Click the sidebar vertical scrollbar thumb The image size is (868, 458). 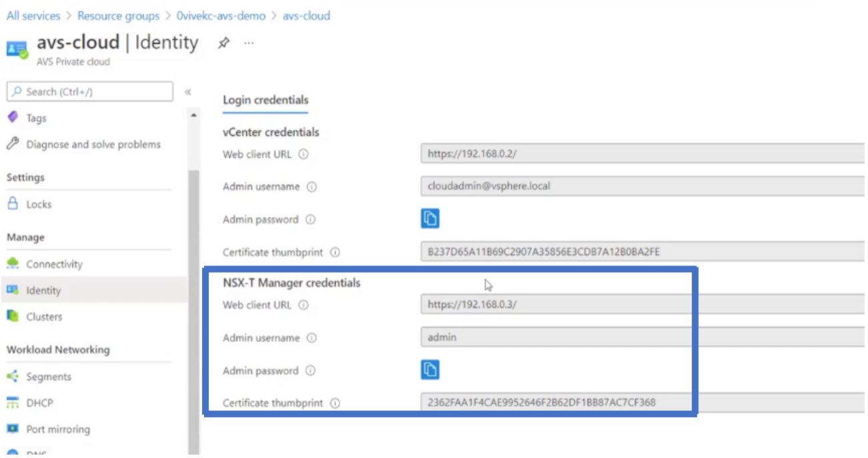pyautogui.click(x=193, y=311)
